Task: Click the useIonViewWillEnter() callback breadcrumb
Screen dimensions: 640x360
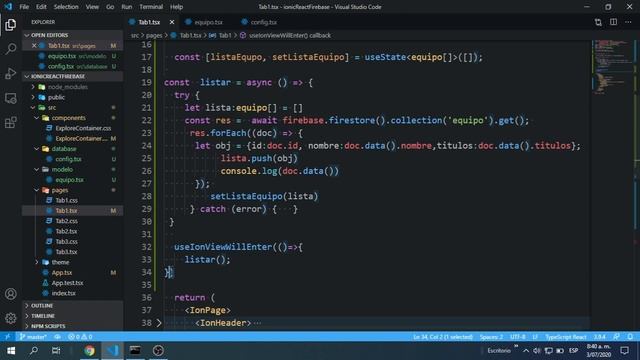Action: pos(290,36)
